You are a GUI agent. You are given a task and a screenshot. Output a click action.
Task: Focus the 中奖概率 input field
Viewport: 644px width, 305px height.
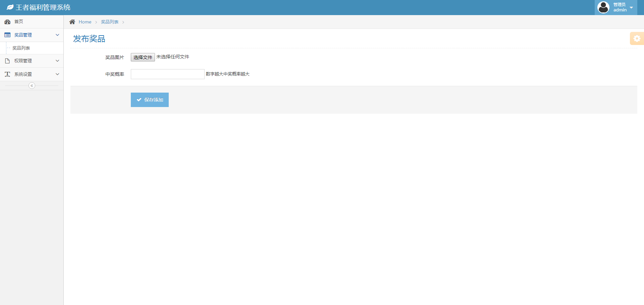point(167,74)
